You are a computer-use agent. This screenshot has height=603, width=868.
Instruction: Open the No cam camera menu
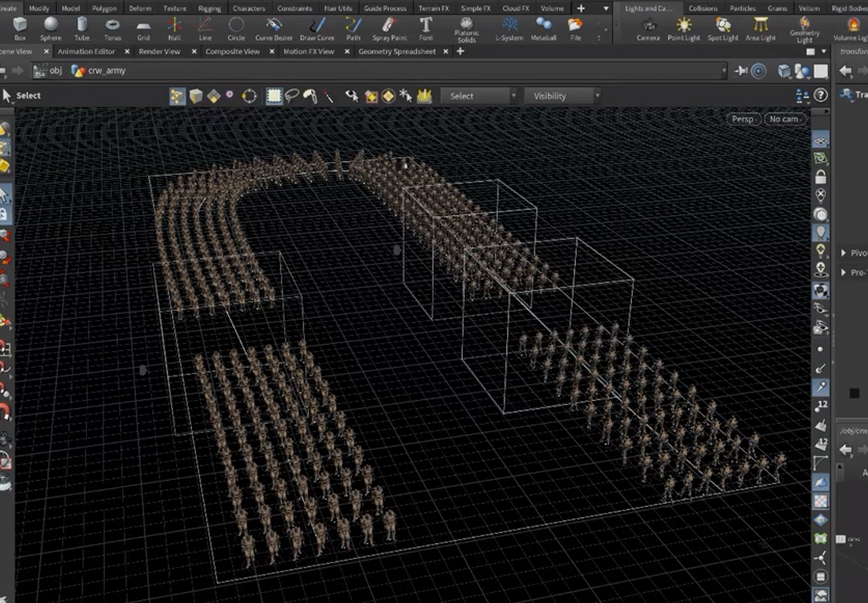click(x=785, y=119)
